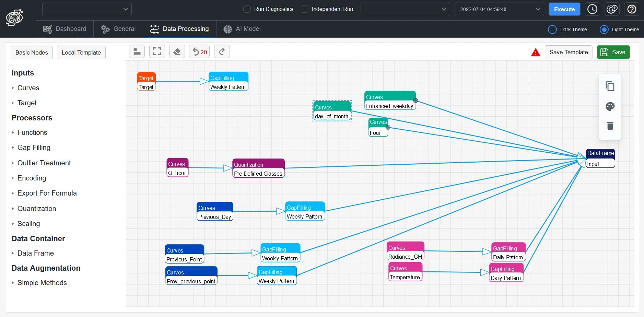Click the green Save button

click(x=613, y=52)
